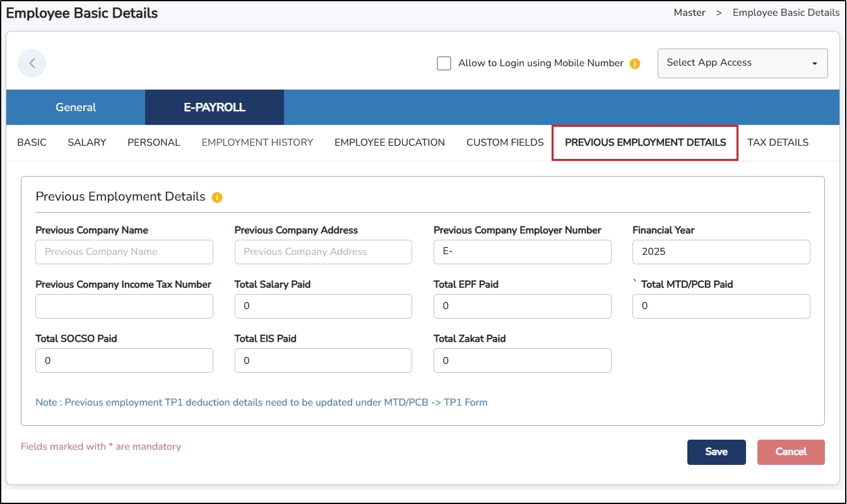This screenshot has height=504, width=847.
Task: Select the Total EPF Paid input box
Action: point(522,306)
